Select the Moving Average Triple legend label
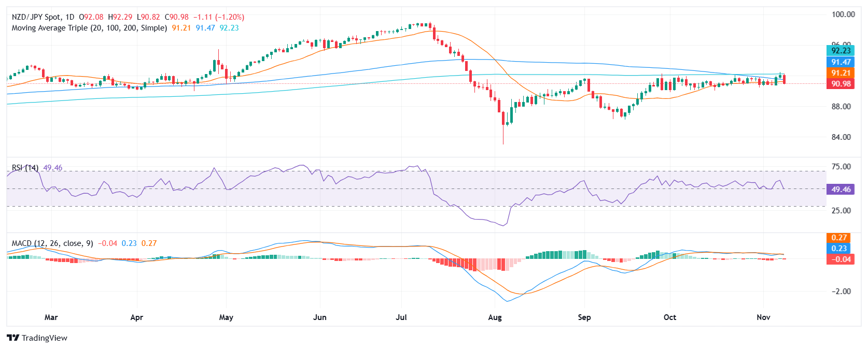The image size is (868, 349). click(x=89, y=28)
